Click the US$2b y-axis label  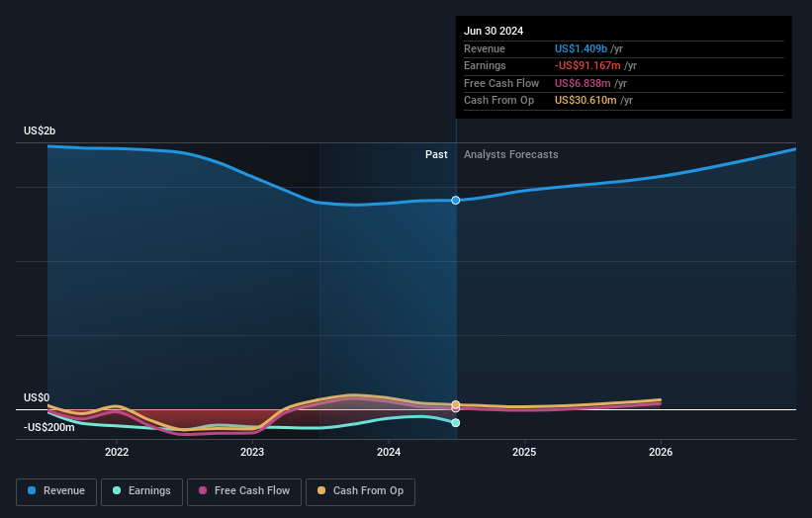coord(40,130)
